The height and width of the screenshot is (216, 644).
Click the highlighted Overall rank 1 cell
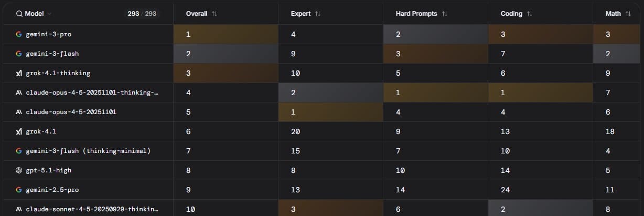(x=226, y=34)
